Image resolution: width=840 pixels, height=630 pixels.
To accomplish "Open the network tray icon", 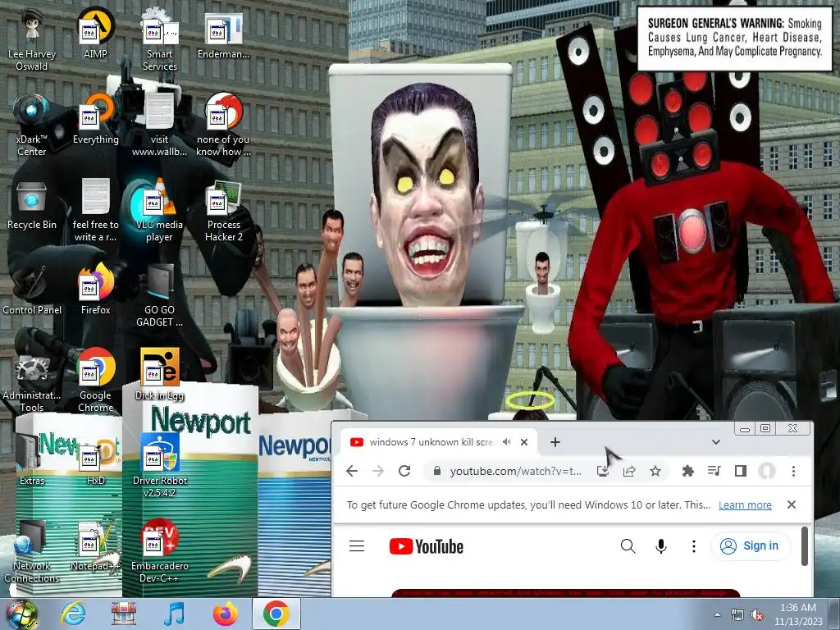I will (737, 615).
